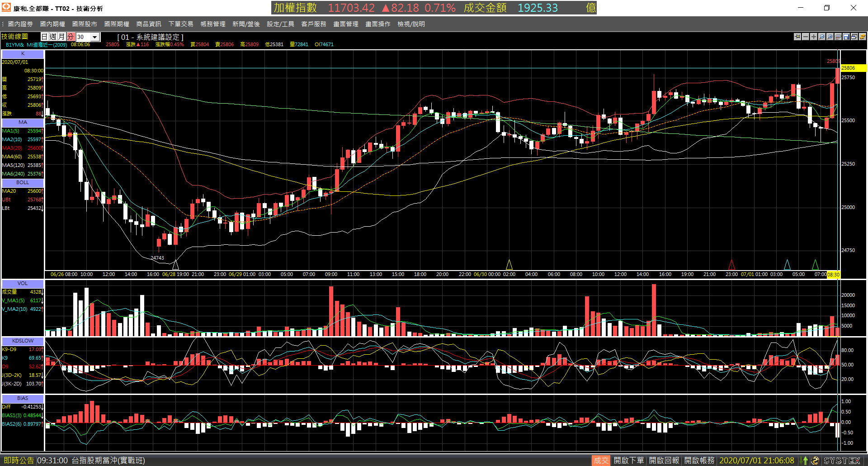This screenshot has height=466, width=868.
Task: Open the 國內期權 menu
Action: (52, 24)
